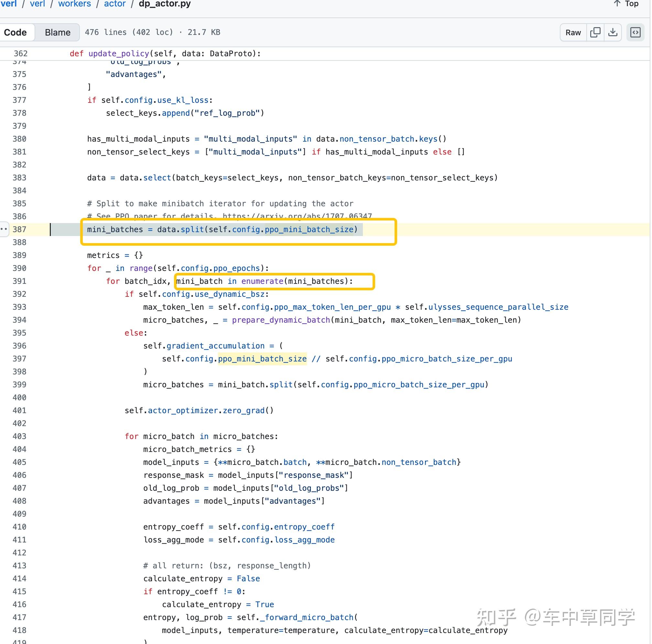
Task: Open symbols panel icon
Action: click(636, 32)
